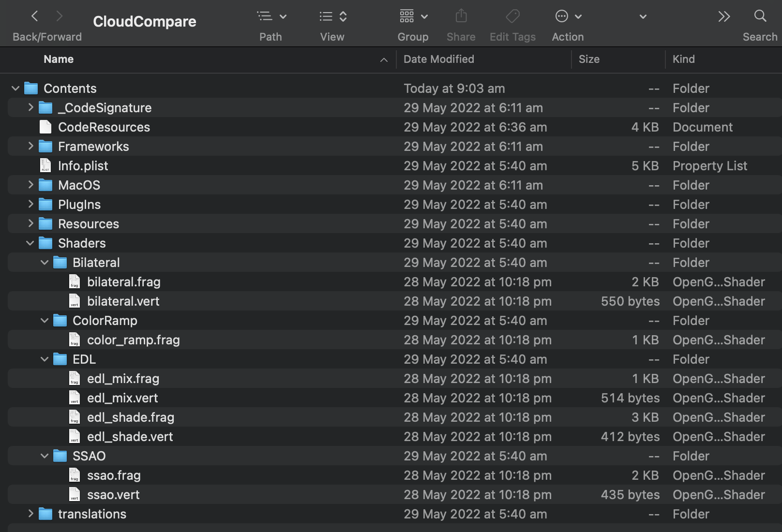The width and height of the screenshot is (782, 532).
Task: Open the Share menu
Action: point(460,16)
